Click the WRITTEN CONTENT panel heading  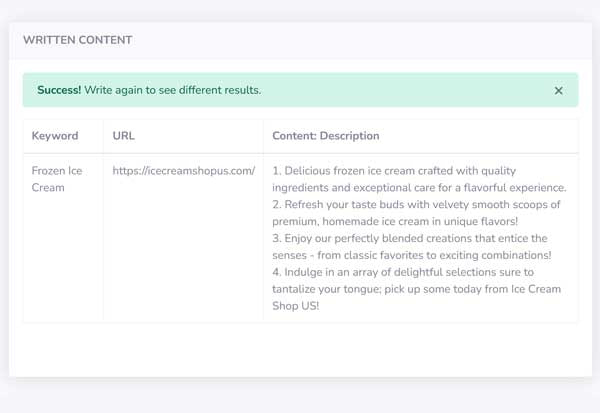(78, 40)
